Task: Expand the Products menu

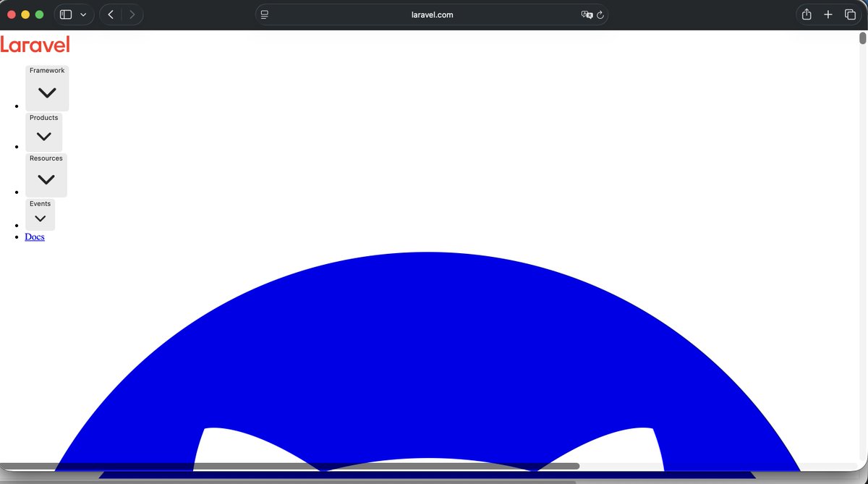Action: [x=43, y=132]
